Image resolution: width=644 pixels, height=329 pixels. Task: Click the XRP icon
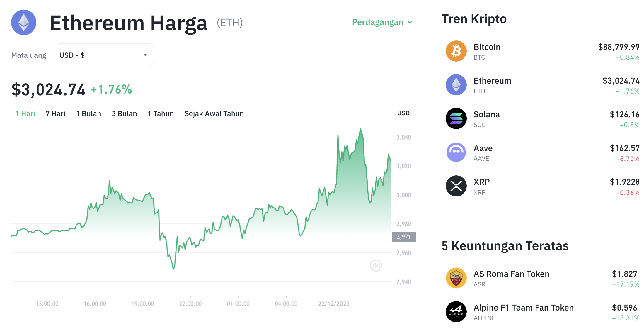point(456,186)
